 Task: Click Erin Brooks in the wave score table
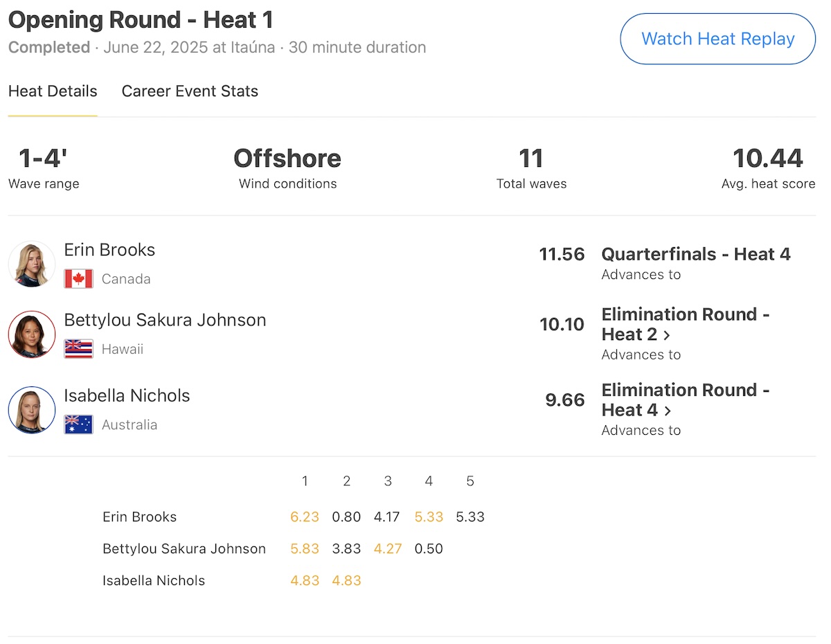point(139,517)
